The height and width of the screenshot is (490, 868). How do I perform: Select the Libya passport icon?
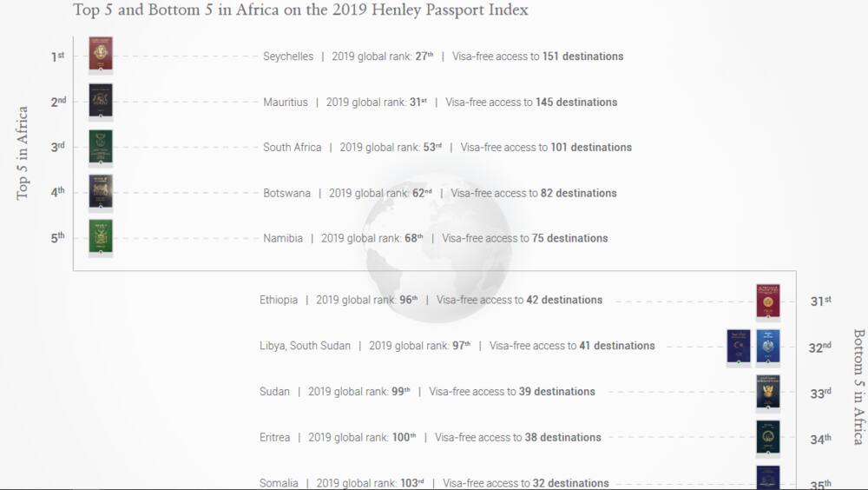coord(739,347)
